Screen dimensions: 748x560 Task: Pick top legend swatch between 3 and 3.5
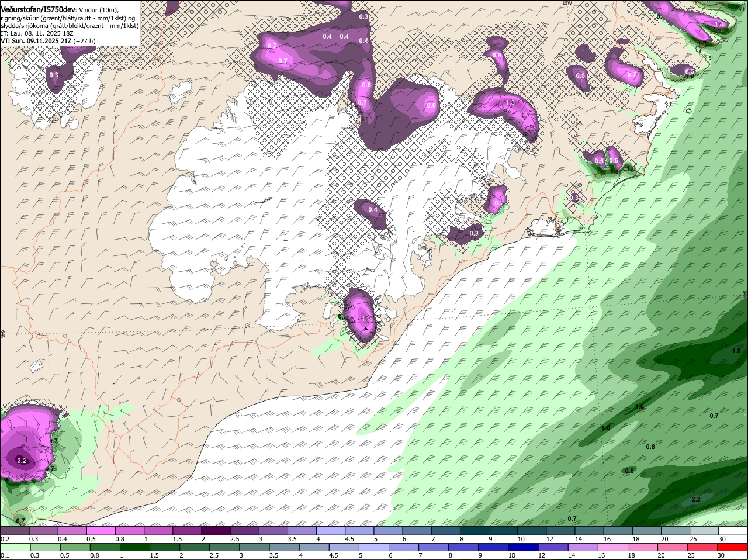click(x=273, y=531)
